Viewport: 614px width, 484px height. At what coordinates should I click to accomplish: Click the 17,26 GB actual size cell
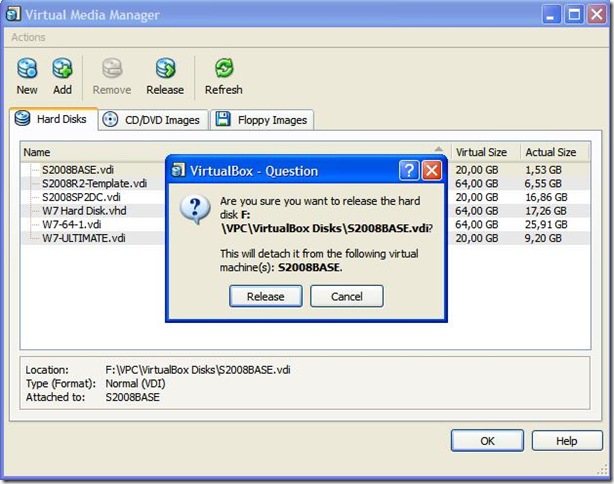(x=546, y=211)
